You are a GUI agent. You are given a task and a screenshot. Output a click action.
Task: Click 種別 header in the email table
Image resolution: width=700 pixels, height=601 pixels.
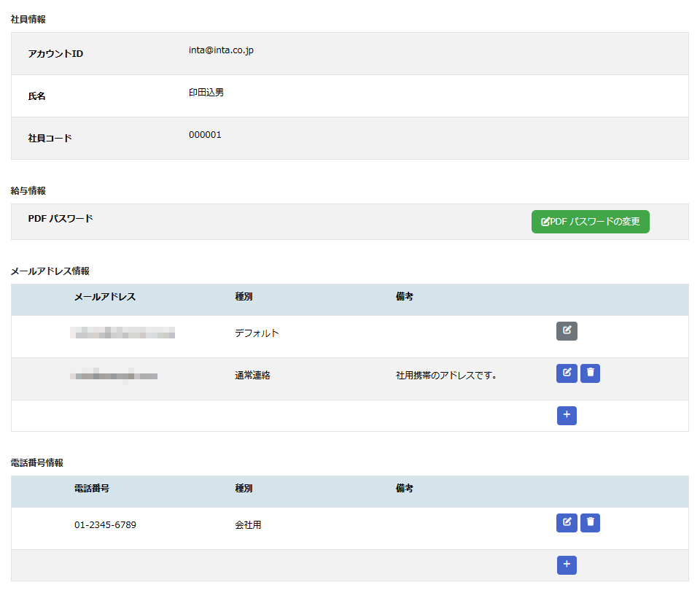244,297
